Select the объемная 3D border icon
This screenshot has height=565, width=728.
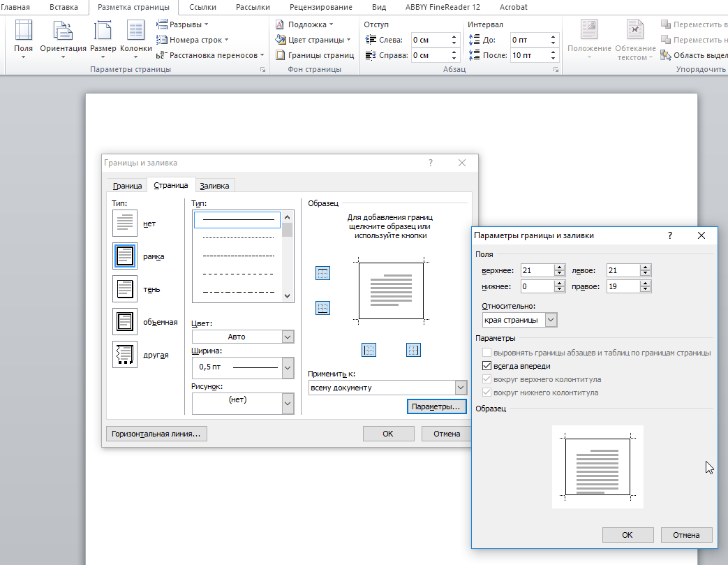point(125,322)
